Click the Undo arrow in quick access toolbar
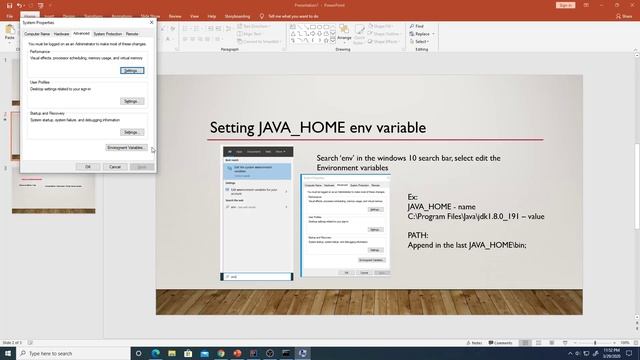This screenshot has height=360, width=640. point(19,5)
